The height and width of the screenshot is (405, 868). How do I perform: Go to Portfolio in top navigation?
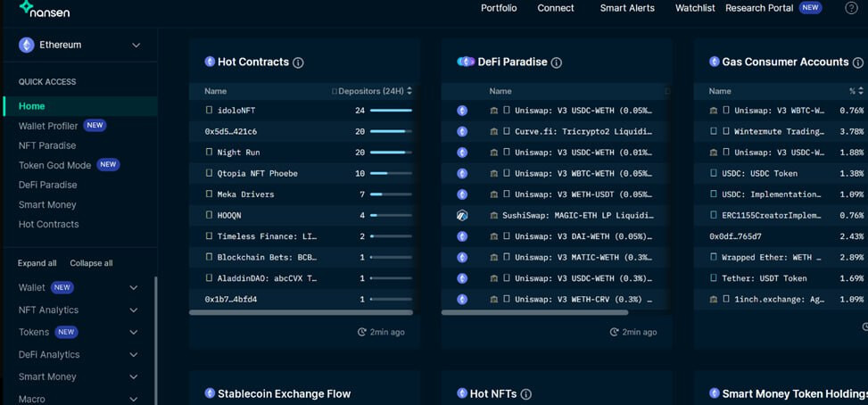pyautogui.click(x=499, y=8)
